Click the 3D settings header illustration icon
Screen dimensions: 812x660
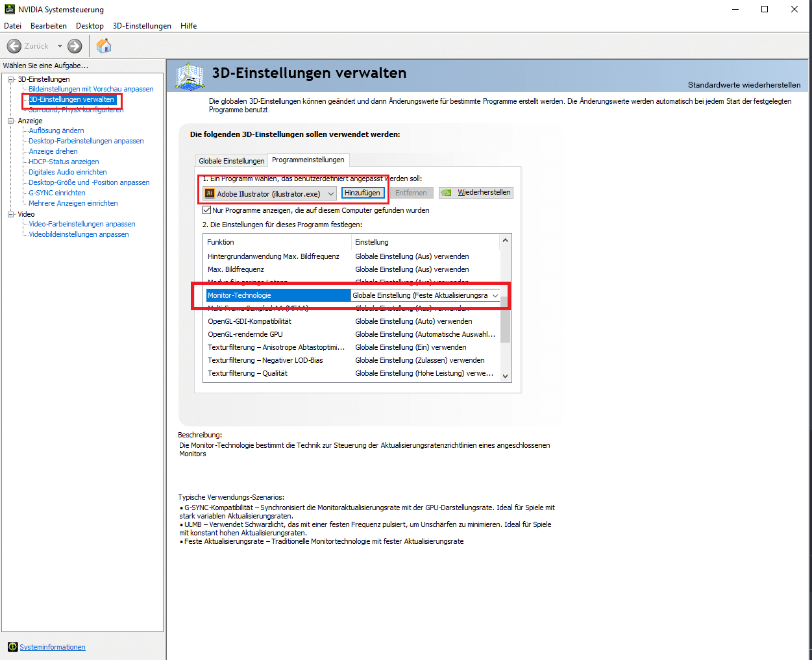[x=190, y=77]
